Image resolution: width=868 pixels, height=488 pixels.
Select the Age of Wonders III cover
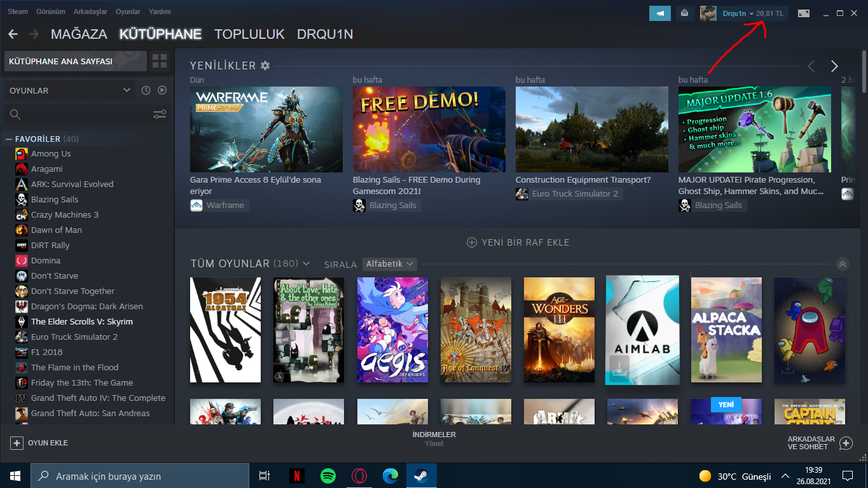pyautogui.click(x=559, y=330)
